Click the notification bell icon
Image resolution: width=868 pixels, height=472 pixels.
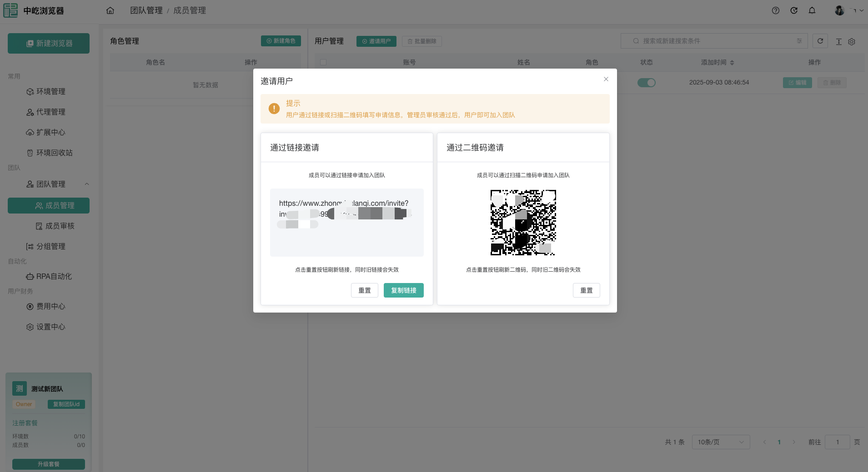pos(812,10)
